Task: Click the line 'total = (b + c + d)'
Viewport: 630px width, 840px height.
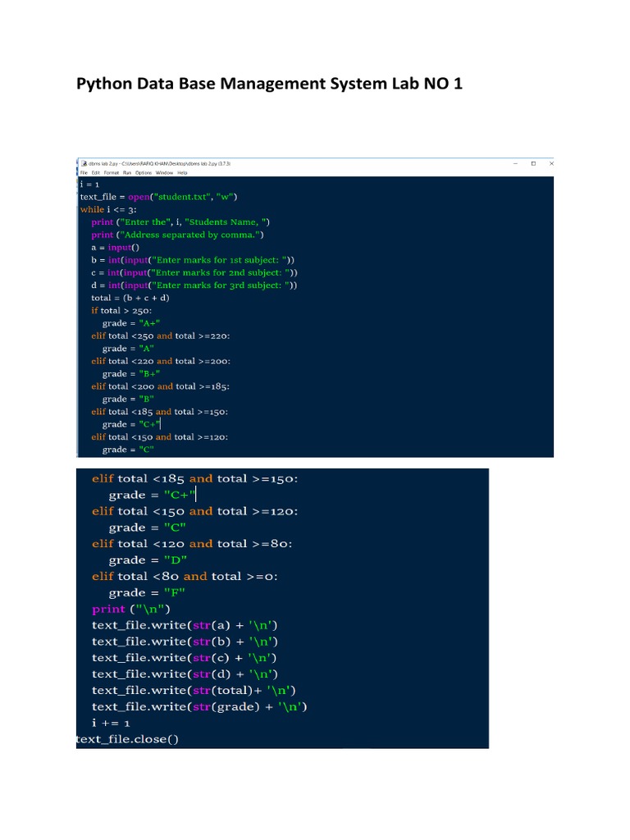Action: pos(130,298)
